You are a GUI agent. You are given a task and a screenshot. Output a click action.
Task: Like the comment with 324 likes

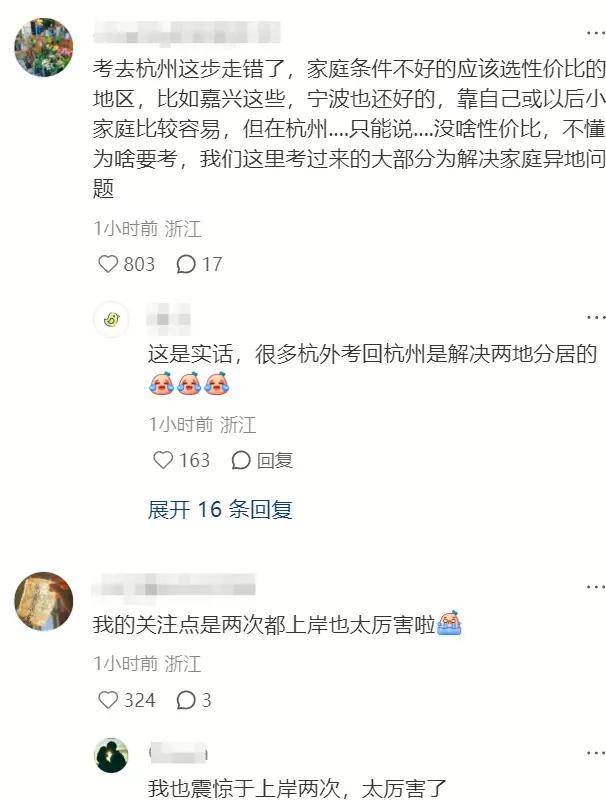tap(108, 700)
